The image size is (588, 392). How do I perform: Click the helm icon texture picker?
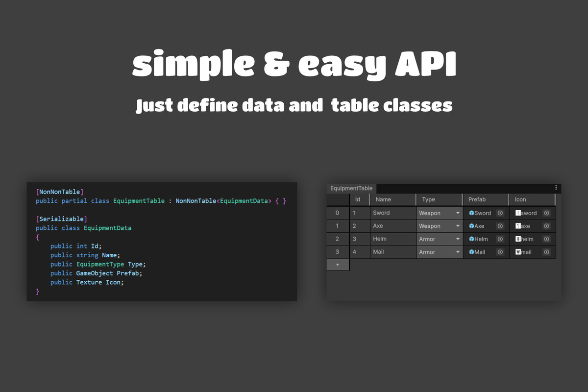547,239
